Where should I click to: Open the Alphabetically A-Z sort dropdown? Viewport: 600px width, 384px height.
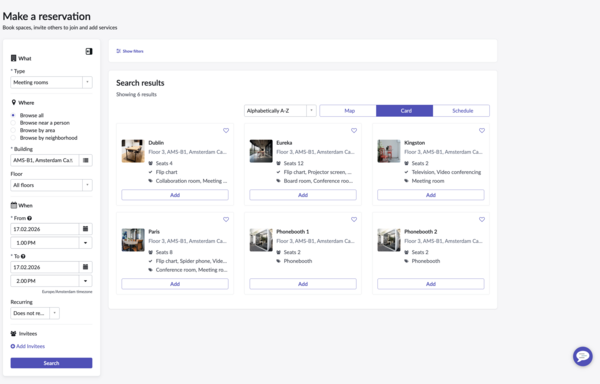pyautogui.click(x=280, y=111)
